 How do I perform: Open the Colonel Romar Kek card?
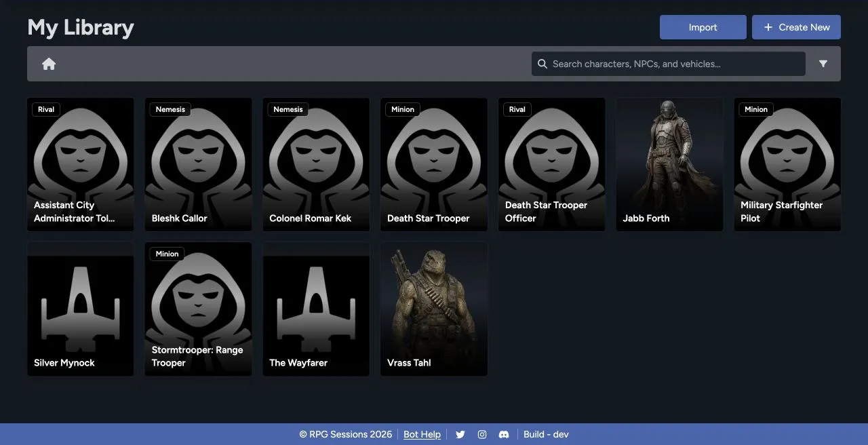[x=316, y=164]
